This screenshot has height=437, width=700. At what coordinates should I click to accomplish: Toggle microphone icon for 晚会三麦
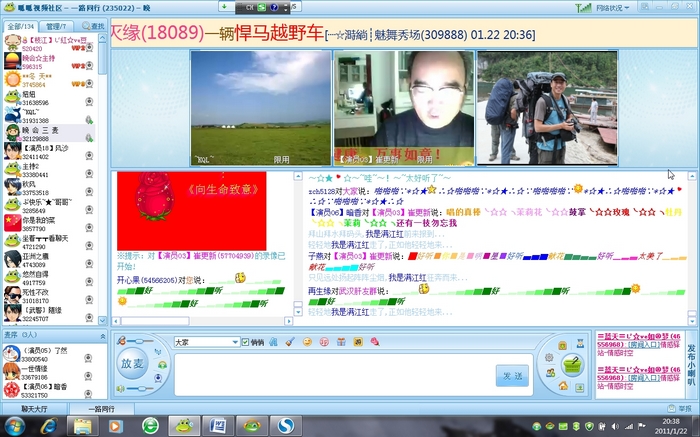89,137
